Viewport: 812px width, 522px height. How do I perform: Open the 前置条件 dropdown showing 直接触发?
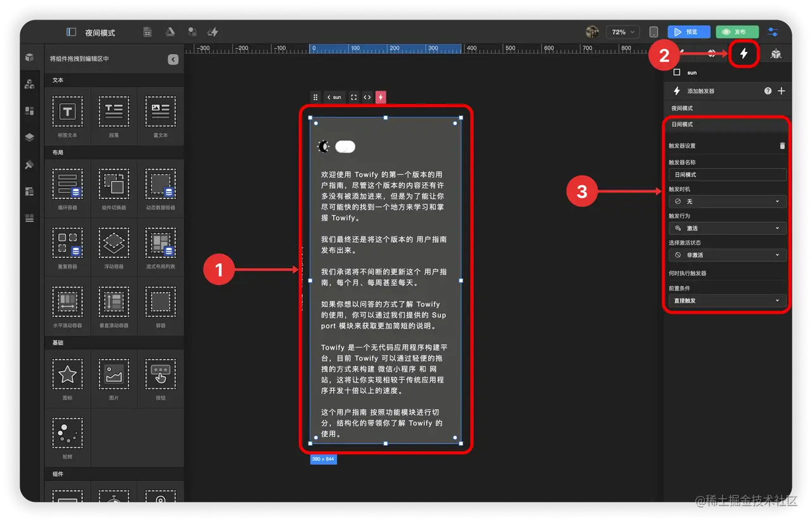[x=727, y=301]
